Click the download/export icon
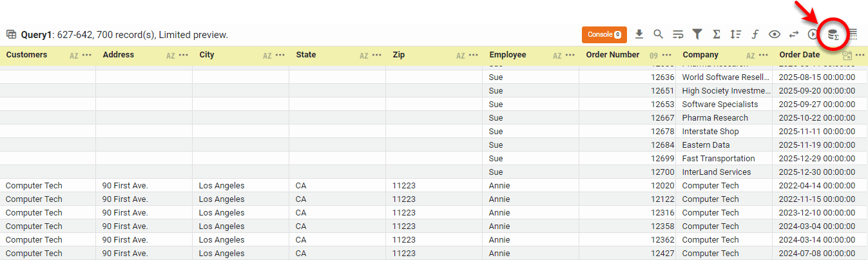The width and height of the screenshot is (868, 260). (639, 34)
